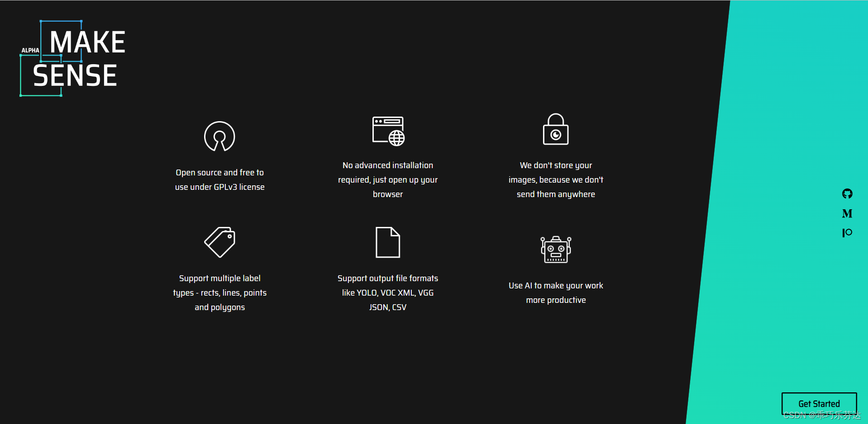Click 'Support output file formats' text
The height and width of the screenshot is (424, 868).
click(388, 292)
